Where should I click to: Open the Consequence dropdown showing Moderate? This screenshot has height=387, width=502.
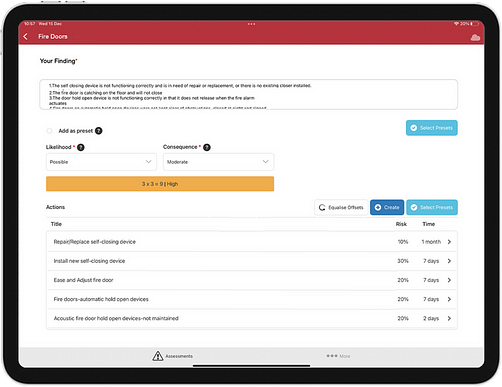click(218, 162)
